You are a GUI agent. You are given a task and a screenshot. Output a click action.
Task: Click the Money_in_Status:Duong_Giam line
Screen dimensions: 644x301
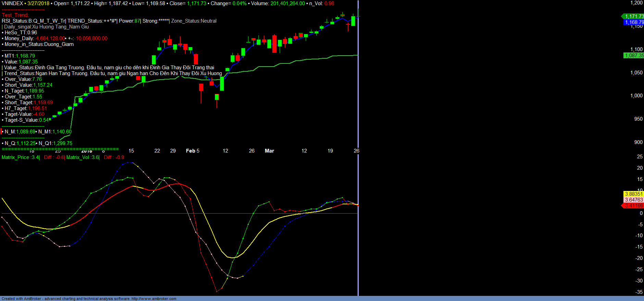[x=39, y=44]
